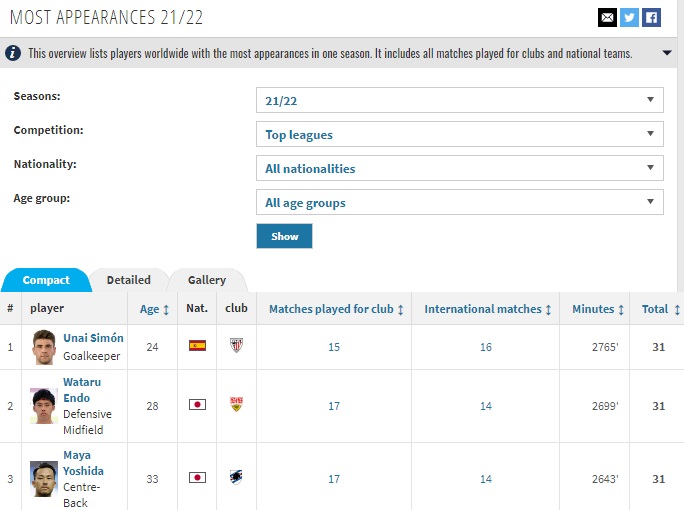
Task: Open Wataru Endo player link
Action: pyautogui.click(x=82, y=390)
